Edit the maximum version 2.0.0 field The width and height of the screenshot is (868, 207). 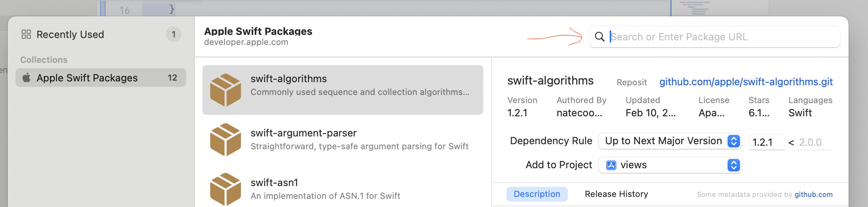tap(813, 142)
